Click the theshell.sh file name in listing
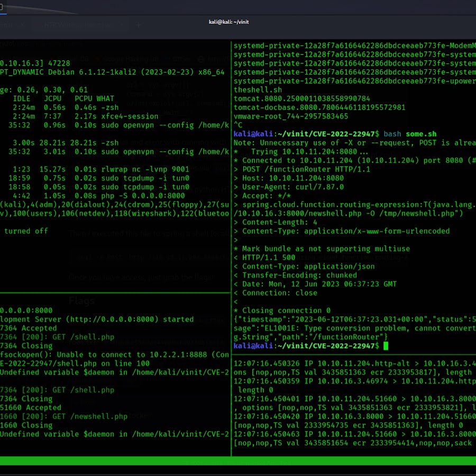Image resolution: width=476 pixels, height=476 pixels. 258,90
